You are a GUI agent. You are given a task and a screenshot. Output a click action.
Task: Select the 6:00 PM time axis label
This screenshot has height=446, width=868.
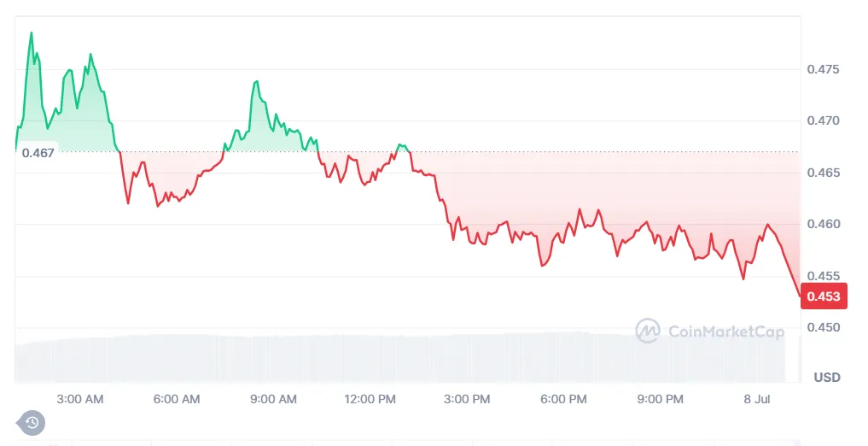(x=563, y=399)
